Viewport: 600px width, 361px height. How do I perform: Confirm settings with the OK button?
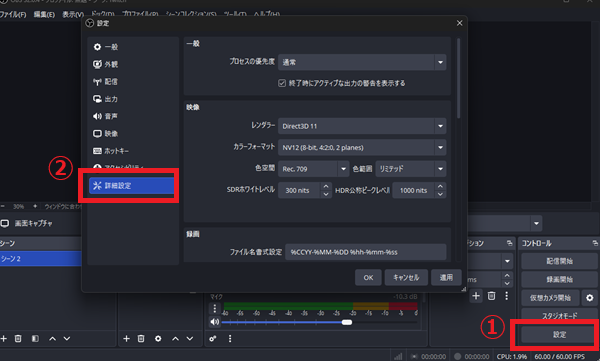click(x=368, y=278)
